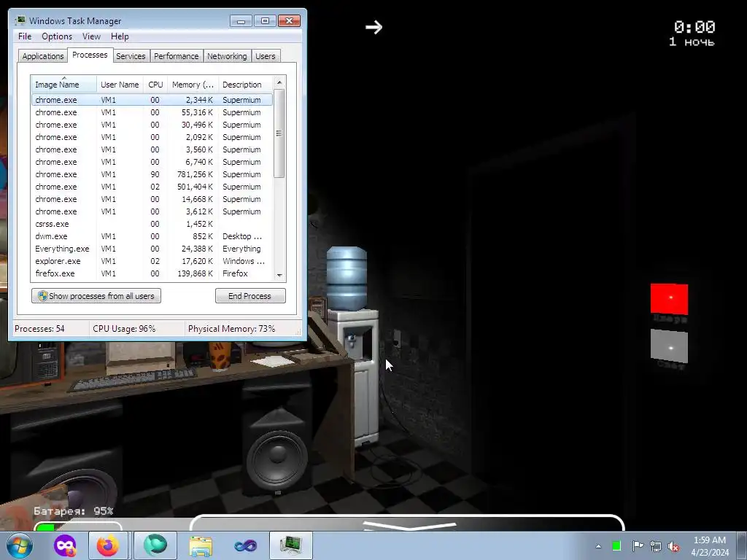This screenshot has height=560, width=747.
Task: Select chrome.exe row using 2,092 K
Action: coord(152,137)
